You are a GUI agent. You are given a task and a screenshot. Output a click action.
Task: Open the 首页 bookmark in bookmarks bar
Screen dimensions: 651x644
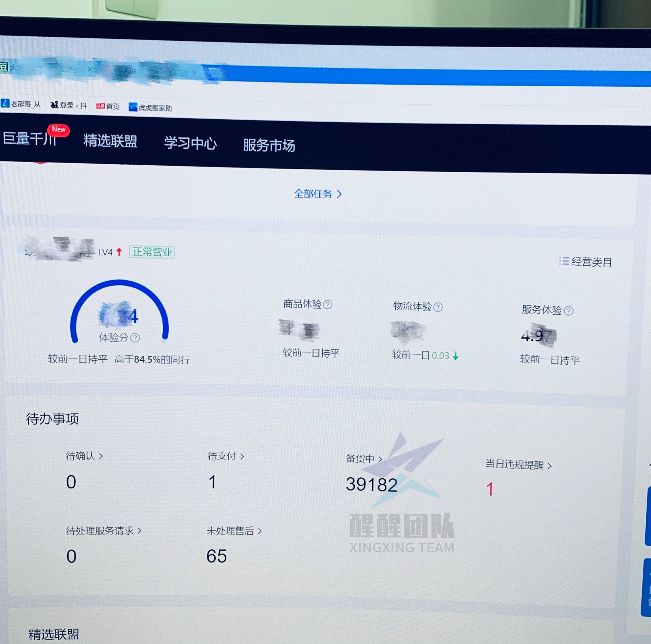tap(108, 106)
